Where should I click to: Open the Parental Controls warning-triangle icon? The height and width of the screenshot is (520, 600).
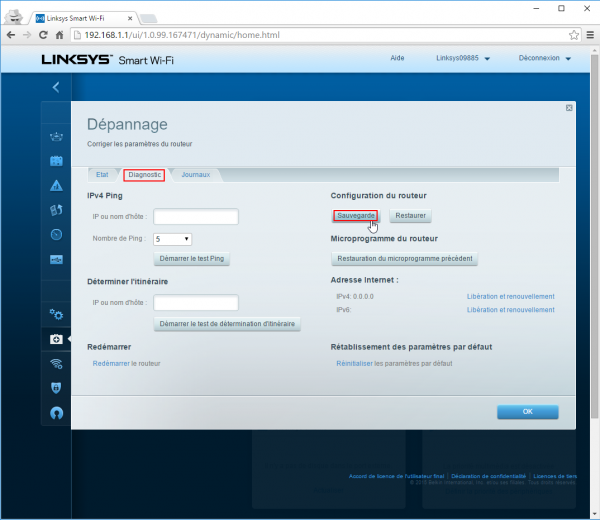click(x=57, y=185)
